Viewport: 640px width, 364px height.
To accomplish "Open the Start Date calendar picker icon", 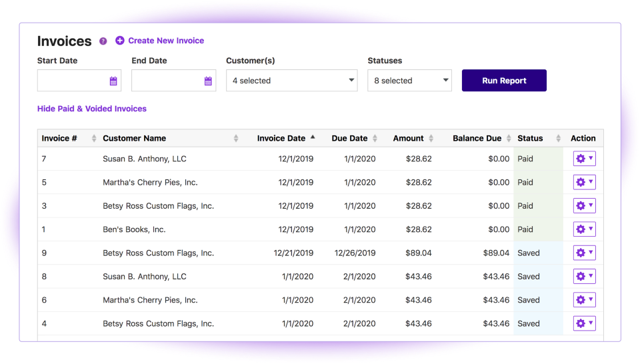I will tap(113, 81).
